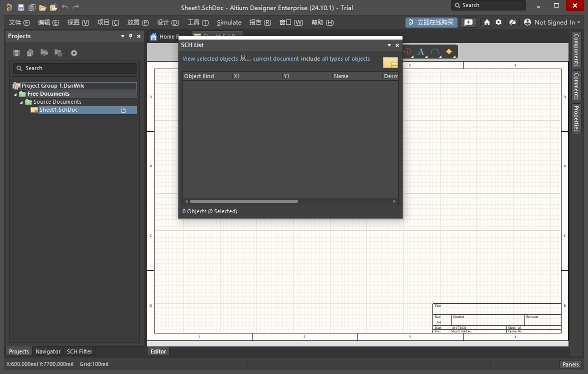The width and height of the screenshot is (588, 374).
Task: Select the orange port tool in Active Bar
Action: pyautogui.click(x=449, y=52)
